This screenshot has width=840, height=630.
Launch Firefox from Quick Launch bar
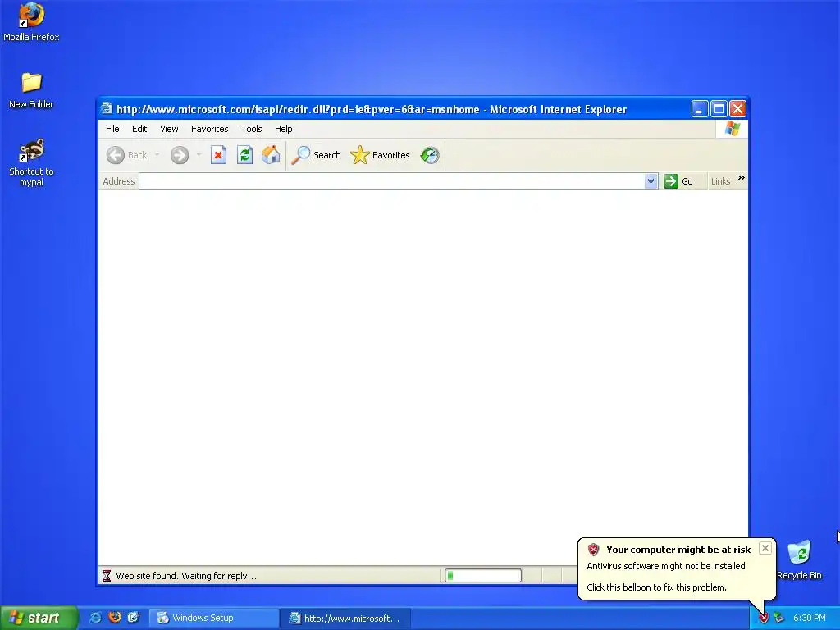115,618
